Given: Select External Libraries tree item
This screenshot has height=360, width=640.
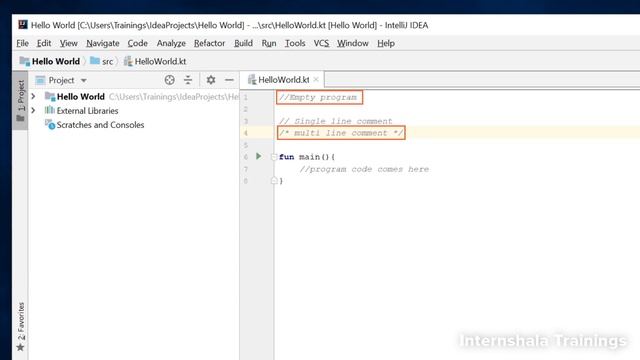Looking at the screenshot, I should pyautogui.click(x=87, y=111).
